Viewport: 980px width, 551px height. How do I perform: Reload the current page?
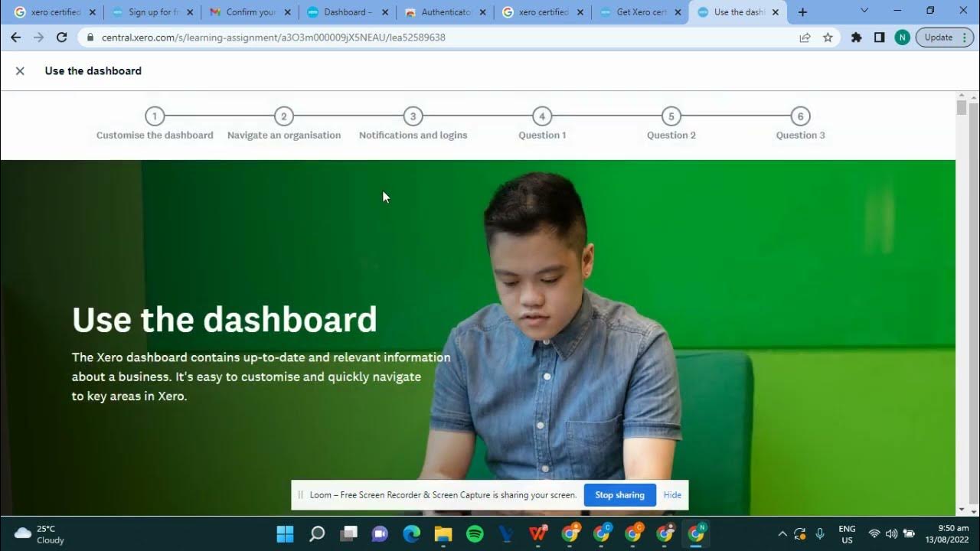click(x=62, y=37)
